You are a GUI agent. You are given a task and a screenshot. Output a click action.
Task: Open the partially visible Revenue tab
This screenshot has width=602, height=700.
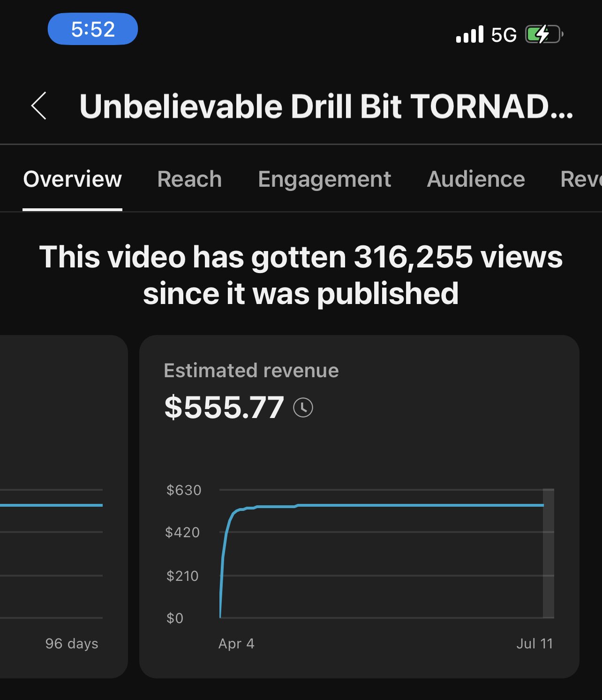(581, 179)
